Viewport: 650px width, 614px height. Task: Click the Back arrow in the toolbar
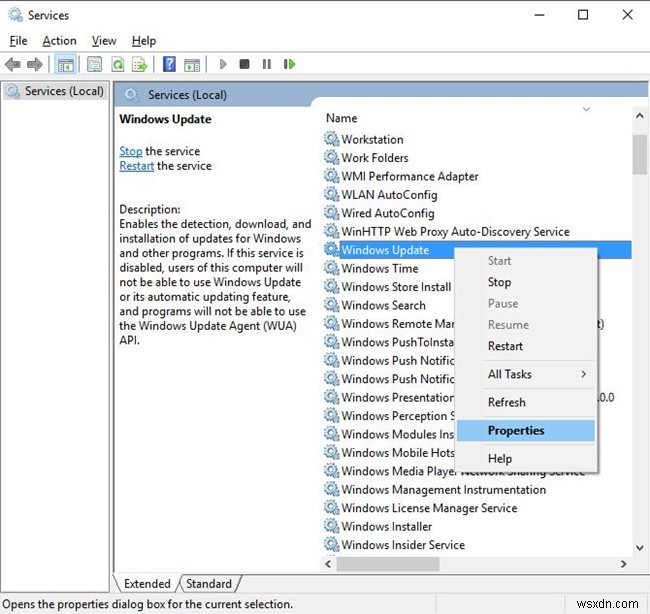(13, 65)
